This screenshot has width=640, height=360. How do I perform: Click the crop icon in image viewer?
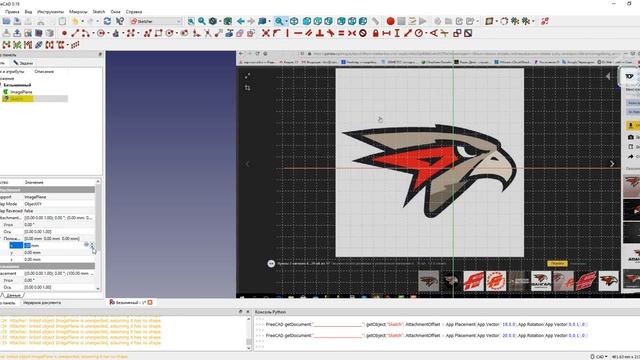point(247,88)
